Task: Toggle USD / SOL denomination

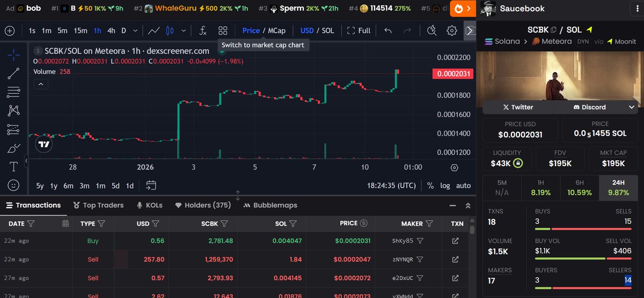Action: pos(317,31)
